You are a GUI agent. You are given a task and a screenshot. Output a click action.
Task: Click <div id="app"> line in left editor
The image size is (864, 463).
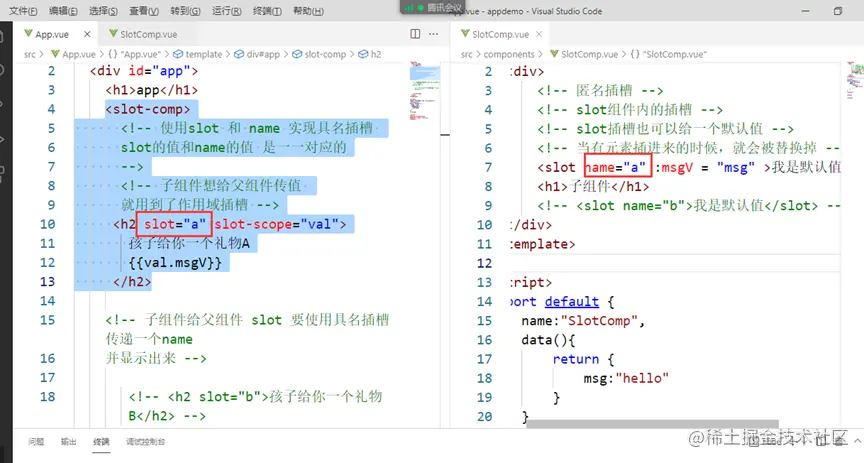point(144,71)
